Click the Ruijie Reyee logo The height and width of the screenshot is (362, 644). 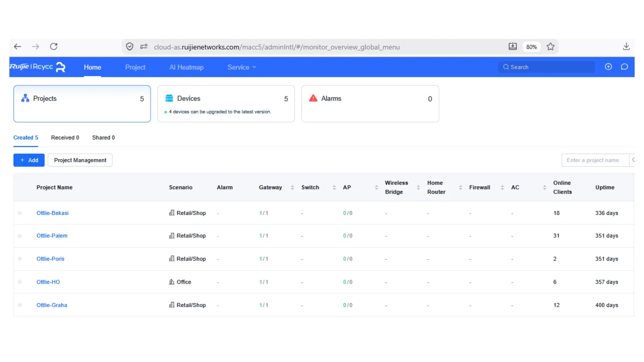pos(38,67)
